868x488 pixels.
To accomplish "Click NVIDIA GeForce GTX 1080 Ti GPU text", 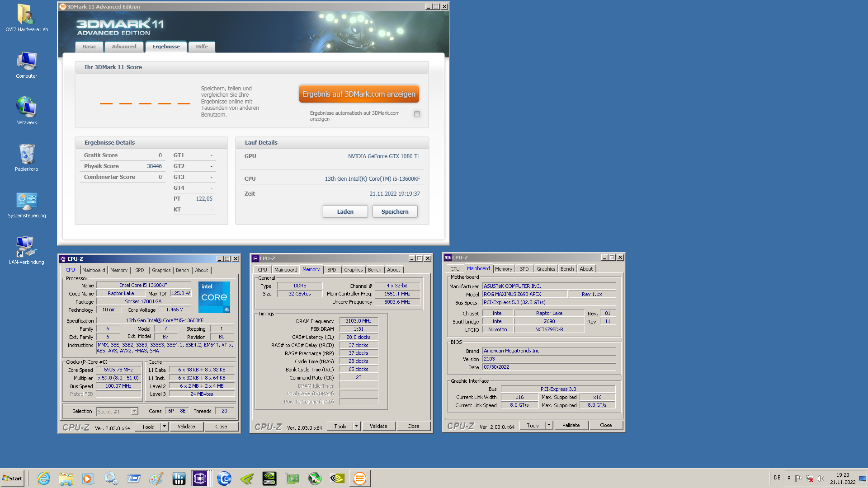I will coord(383,156).
